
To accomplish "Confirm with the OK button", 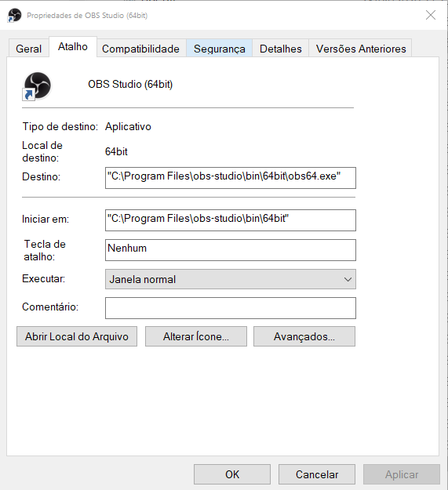I will pos(232,474).
